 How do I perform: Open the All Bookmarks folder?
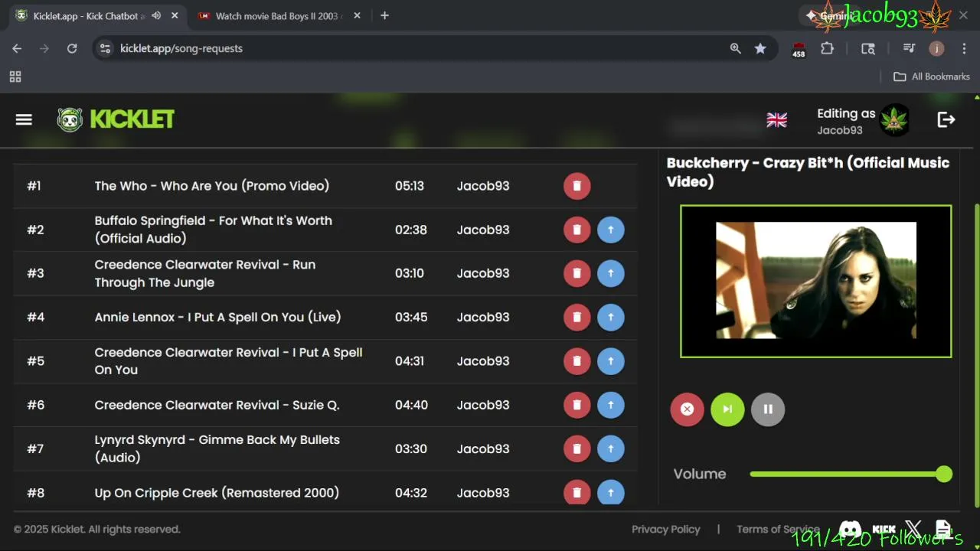tap(932, 77)
